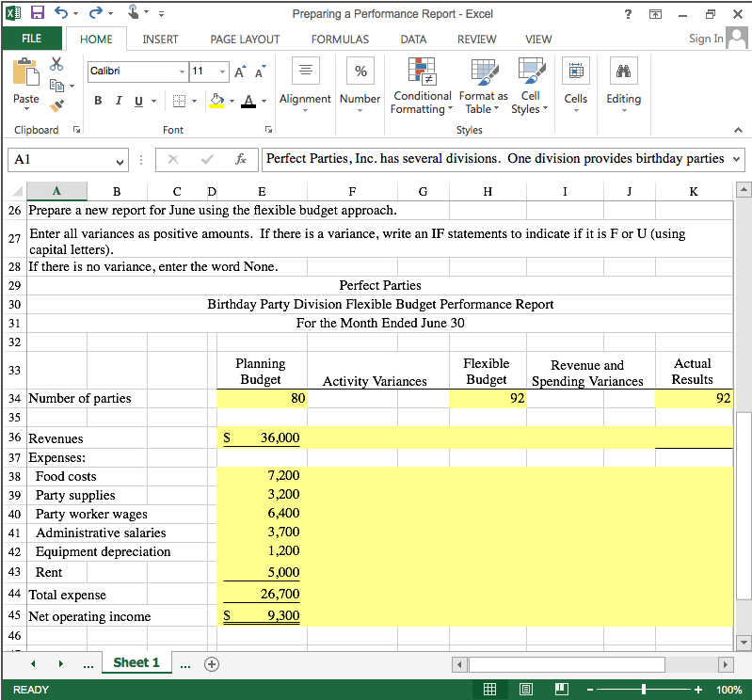The image size is (752, 700).
Task: Click the Save icon in quick access toolbar
Action: click(x=38, y=13)
